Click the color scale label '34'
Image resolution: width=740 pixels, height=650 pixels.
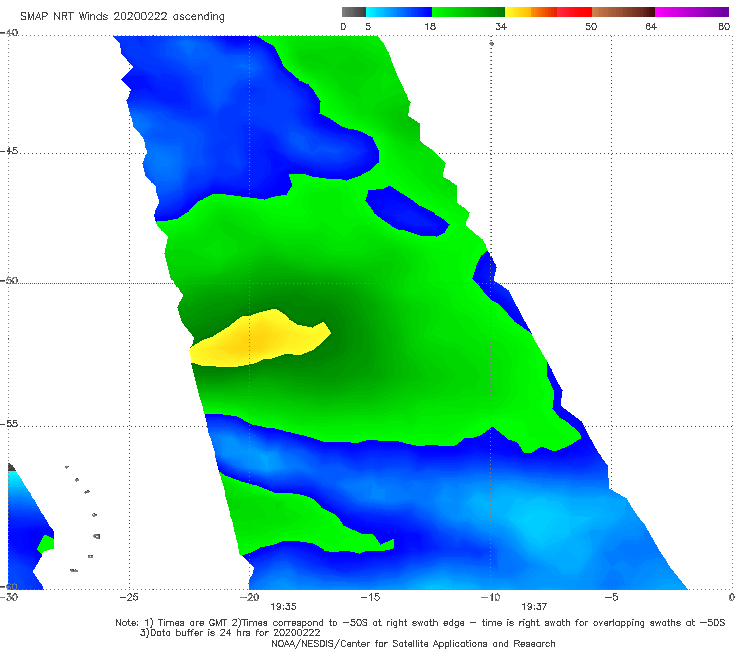(501, 26)
